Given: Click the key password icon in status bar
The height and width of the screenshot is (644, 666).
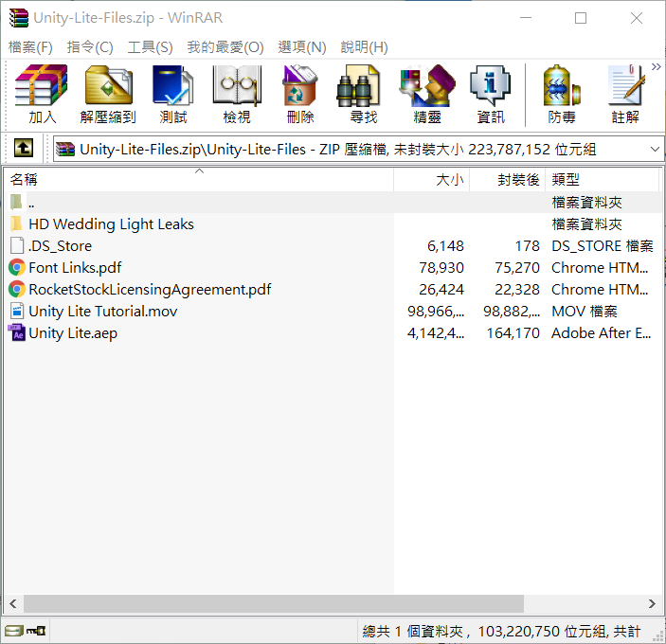Looking at the screenshot, I should [x=36, y=631].
